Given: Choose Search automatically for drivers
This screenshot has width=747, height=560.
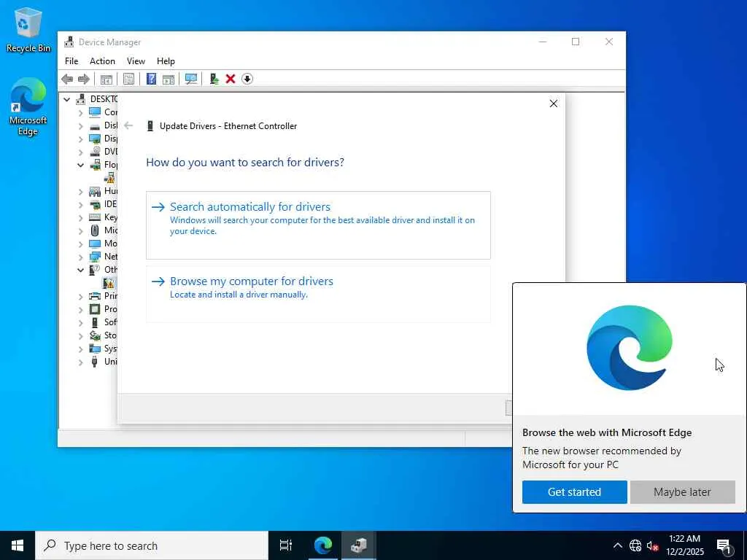Looking at the screenshot, I should 318,225.
